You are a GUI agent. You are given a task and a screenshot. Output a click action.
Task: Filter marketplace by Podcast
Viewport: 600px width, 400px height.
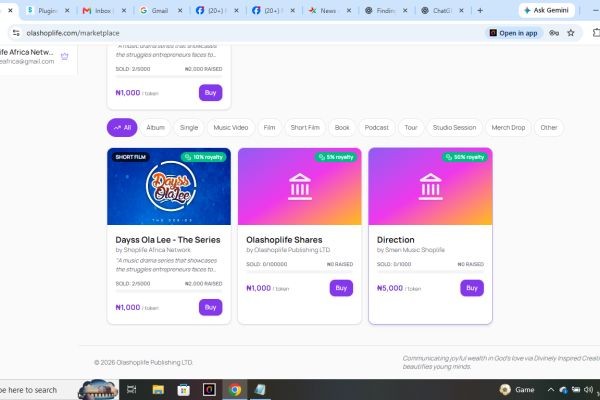(377, 127)
